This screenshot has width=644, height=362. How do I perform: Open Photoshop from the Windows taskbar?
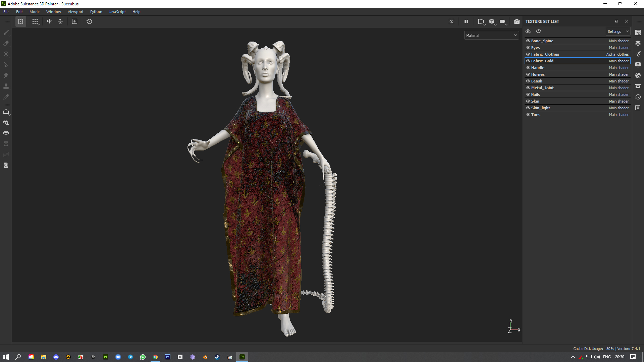pyautogui.click(x=168, y=357)
